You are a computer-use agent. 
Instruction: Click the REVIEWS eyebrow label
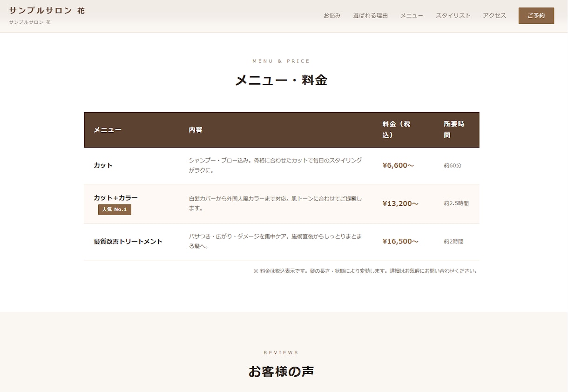click(281, 352)
